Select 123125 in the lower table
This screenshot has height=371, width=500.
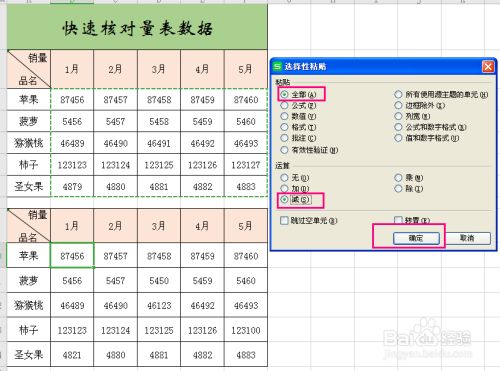pyautogui.click(x=159, y=330)
